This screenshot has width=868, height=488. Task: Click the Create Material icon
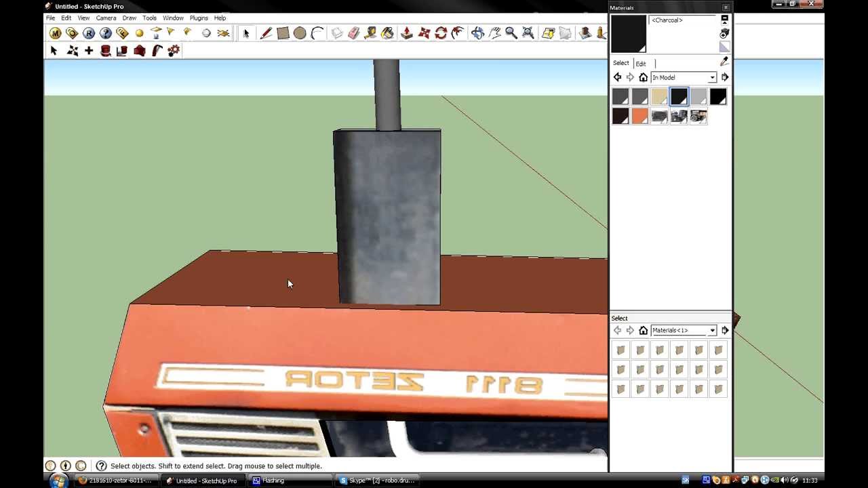[724, 33]
